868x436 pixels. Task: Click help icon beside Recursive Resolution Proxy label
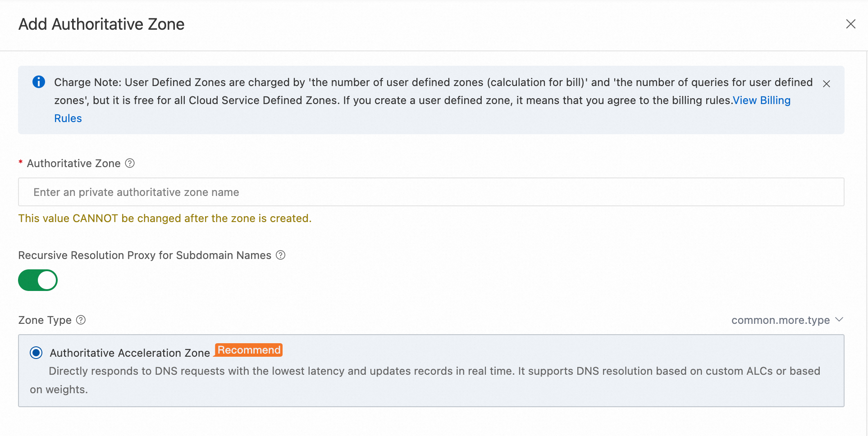coord(280,255)
